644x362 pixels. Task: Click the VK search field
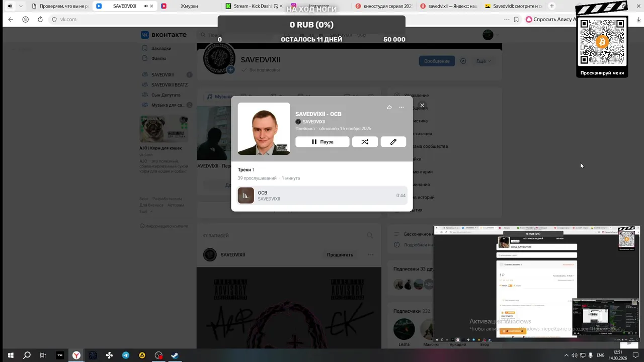coord(252,35)
